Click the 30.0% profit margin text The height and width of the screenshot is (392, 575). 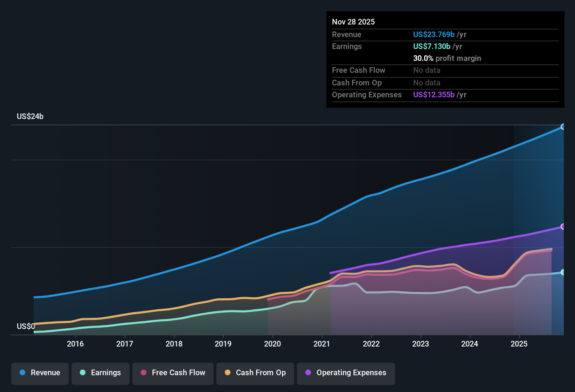point(447,58)
